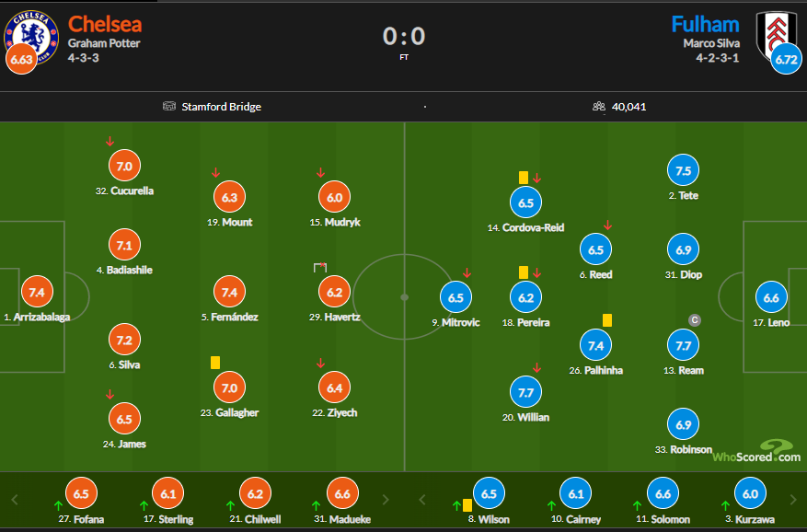This screenshot has height=532, width=807.
Task: Click the captain badge above Ream
Action: tap(695, 319)
